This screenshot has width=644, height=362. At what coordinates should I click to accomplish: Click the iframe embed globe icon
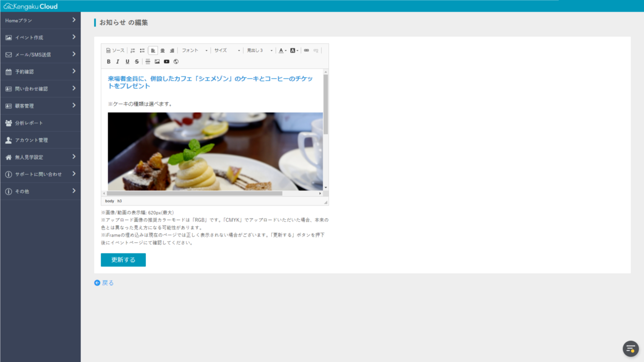click(176, 62)
